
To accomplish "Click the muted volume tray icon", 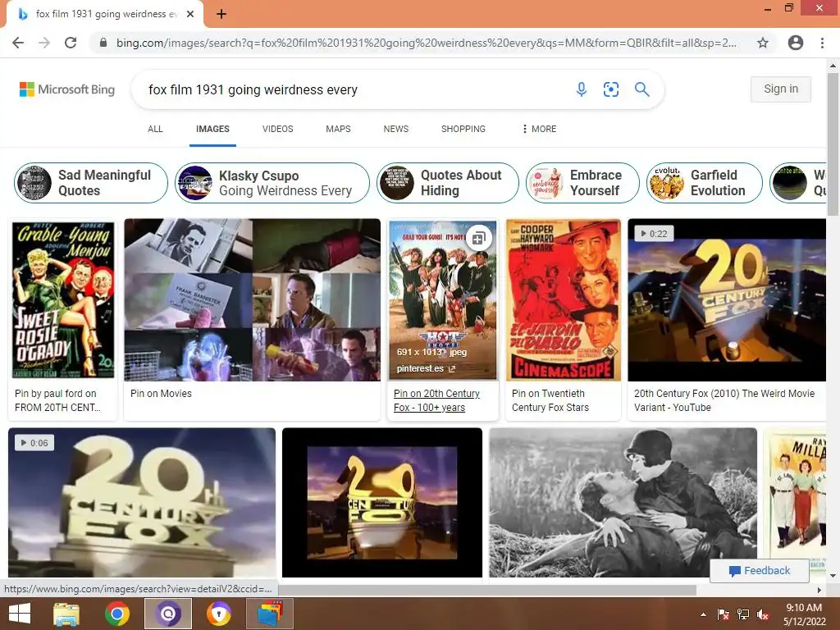I will [x=763, y=614].
